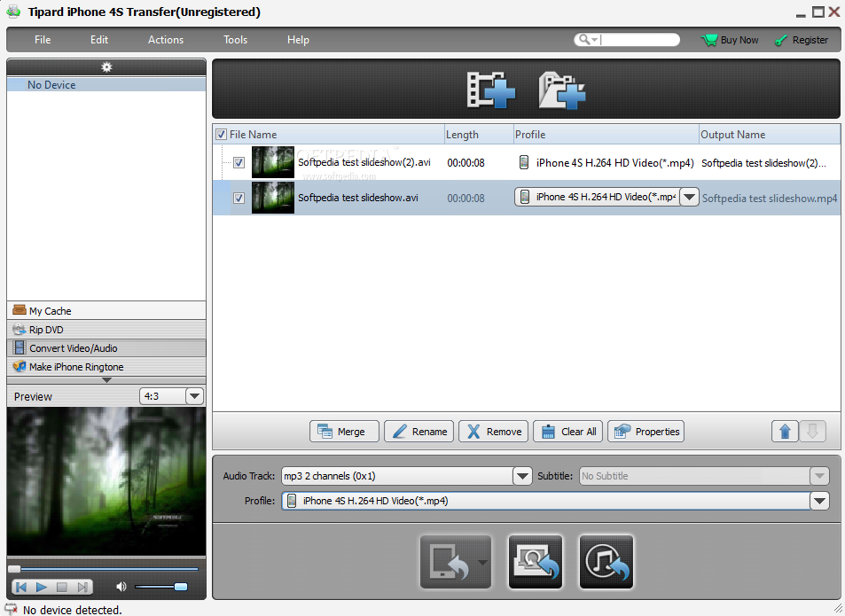Open Rip DVD section

point(106,330)
